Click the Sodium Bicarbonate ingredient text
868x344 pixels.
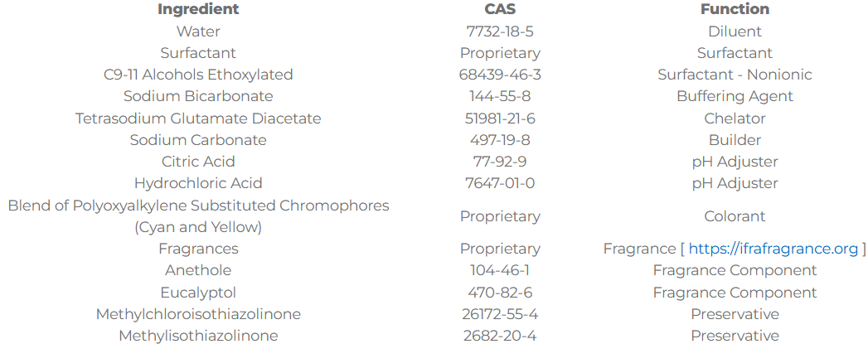pyautogui.click(x=198, y=96)
